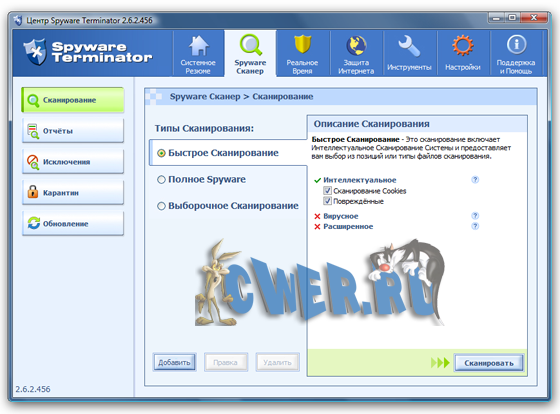
Task: Click the Spyware Terminator shield logo
Action: tap(35, 52)
